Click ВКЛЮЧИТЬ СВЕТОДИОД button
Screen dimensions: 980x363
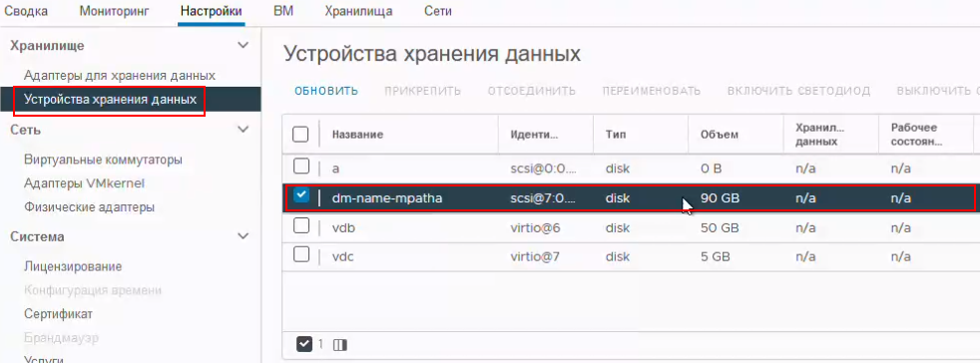click(x=798, y=91)
